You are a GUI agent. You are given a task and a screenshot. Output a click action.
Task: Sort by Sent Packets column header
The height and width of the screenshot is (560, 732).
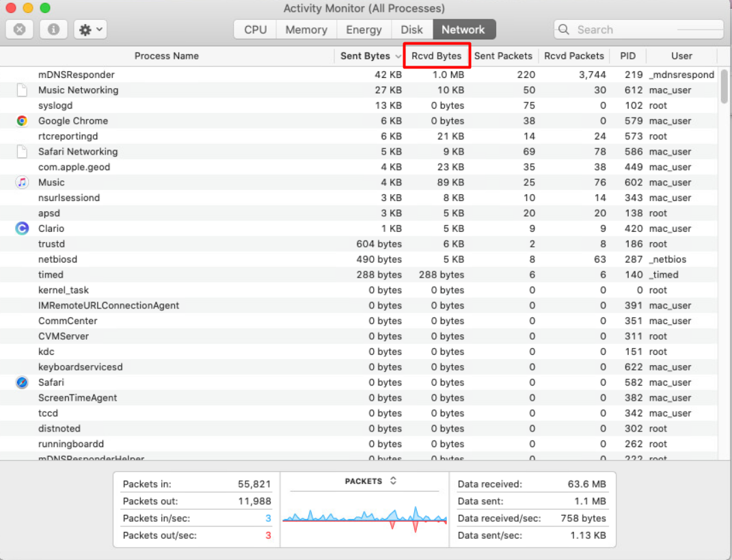point(503,56)
